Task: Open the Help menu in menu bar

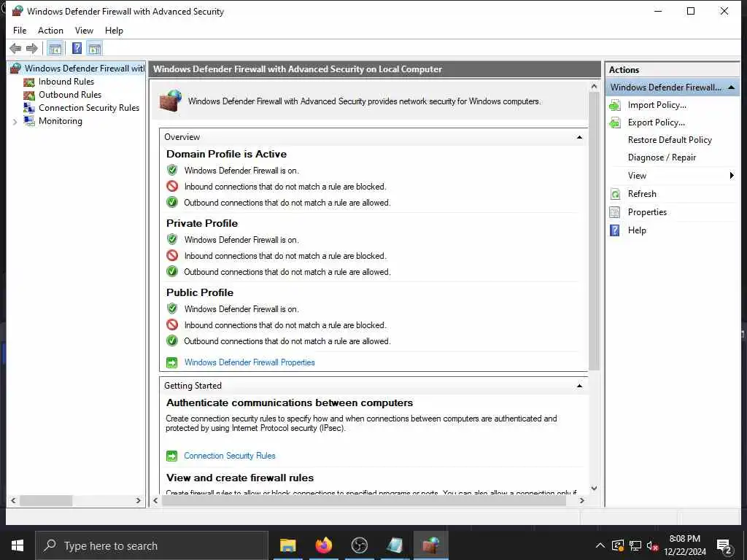Action: pos(114,31)
